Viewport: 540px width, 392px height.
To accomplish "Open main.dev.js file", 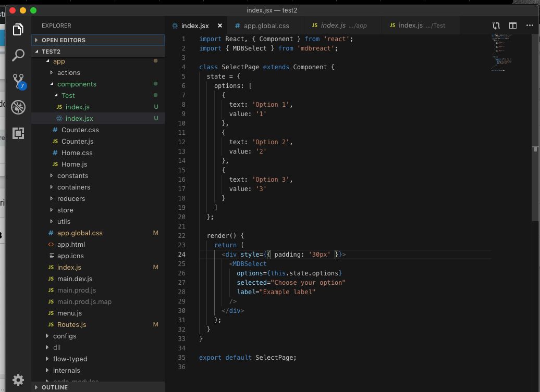I will (x=98, y=279).
